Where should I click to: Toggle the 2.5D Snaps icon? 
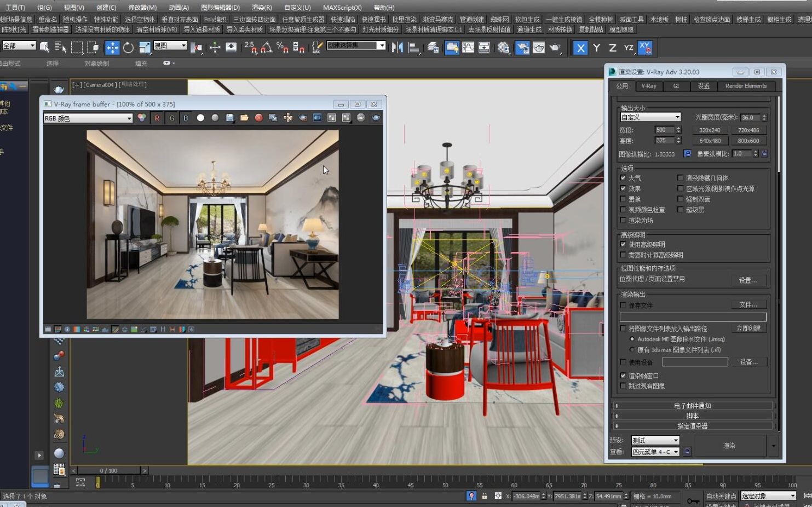click(250, 48)
